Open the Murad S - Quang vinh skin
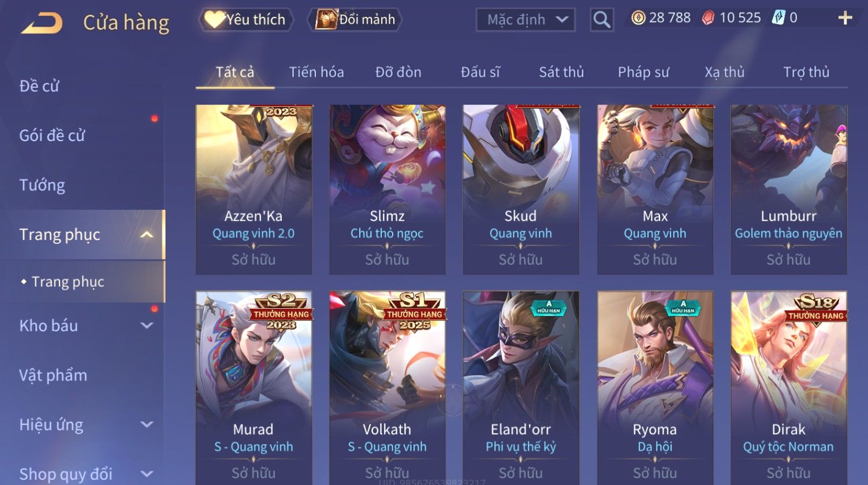 coord(254,387)
